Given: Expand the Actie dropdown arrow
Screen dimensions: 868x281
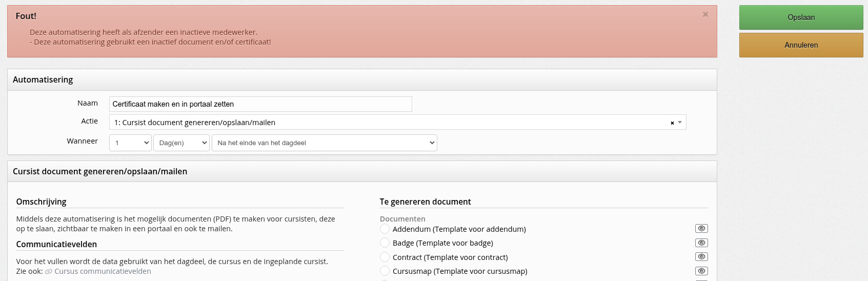Looking at the screenshot, I should pyautogui.click(x=680, y=122).
